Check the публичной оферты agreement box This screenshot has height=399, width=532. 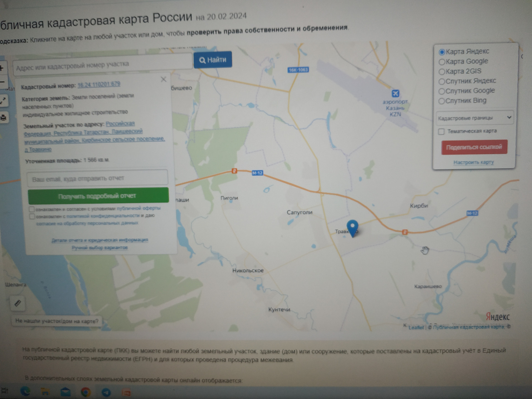(x=32, y=209)
